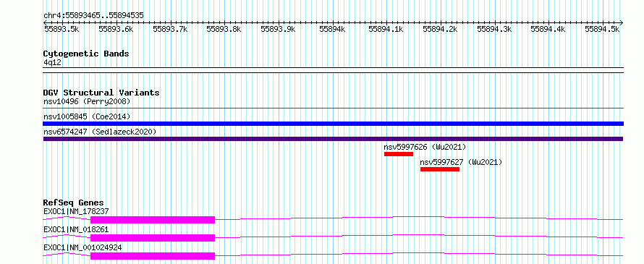Click the Cytogenetic Bands track title
This screenshot has height=264, width=644.
click(x=86, y=54)
